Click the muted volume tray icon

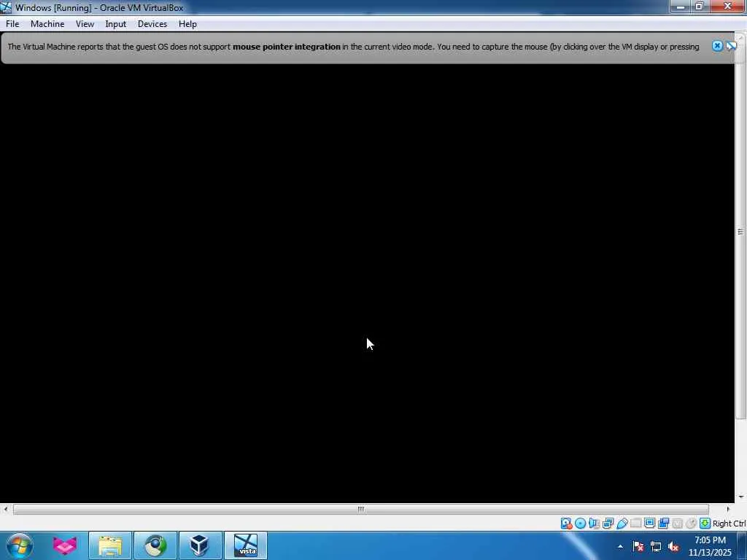pyautogui.click(x=673, y=546)
